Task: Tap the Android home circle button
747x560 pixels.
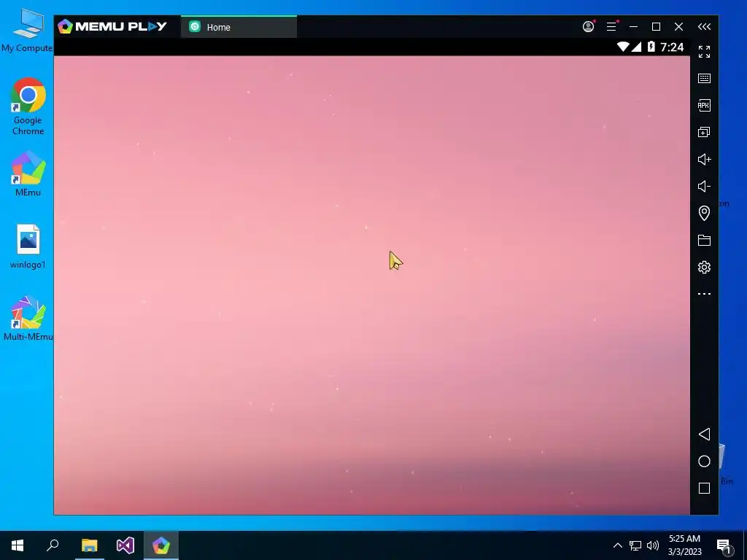Action: (x=704, y=461)
